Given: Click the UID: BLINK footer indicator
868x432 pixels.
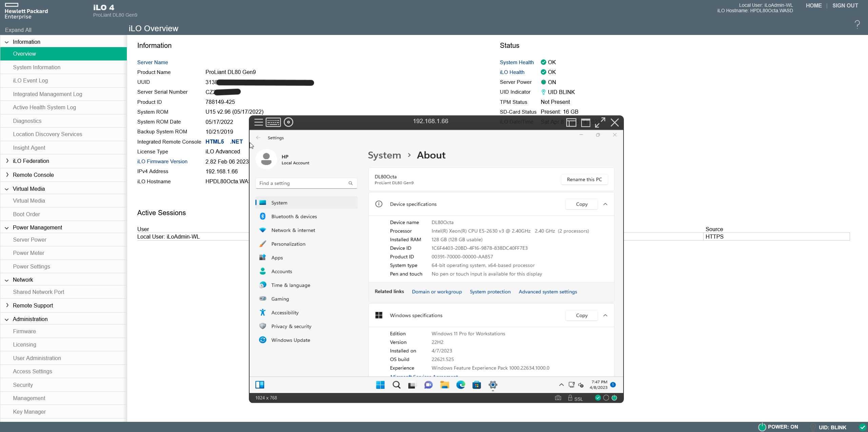Looking at the screenshot, I should [x=828, y=427].
